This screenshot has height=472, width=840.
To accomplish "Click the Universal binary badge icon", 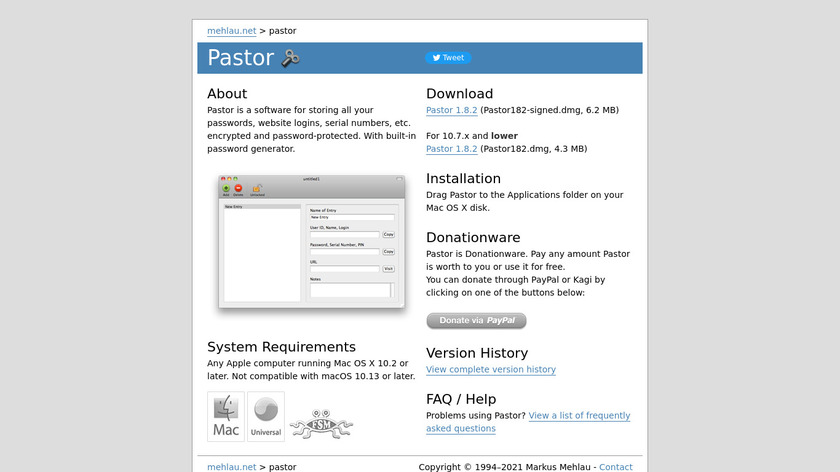I will [x=266, y=416].
